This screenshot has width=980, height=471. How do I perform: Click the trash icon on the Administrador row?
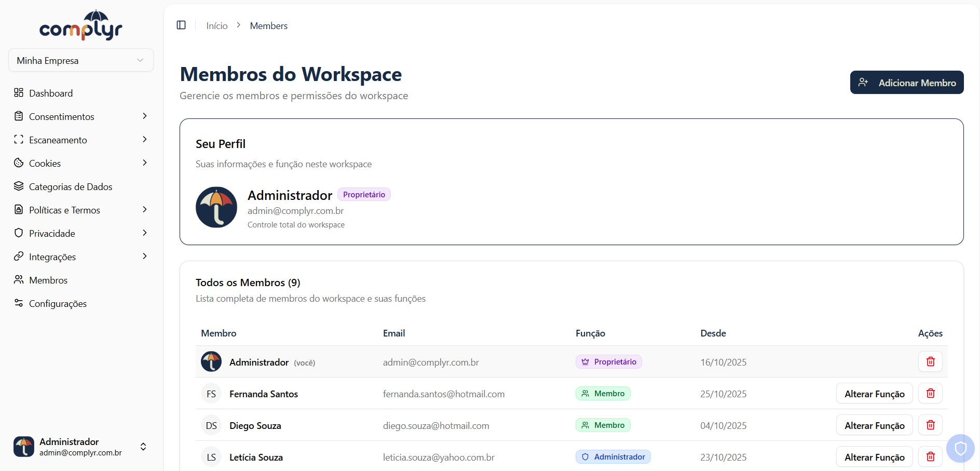(x=930, y=361)
